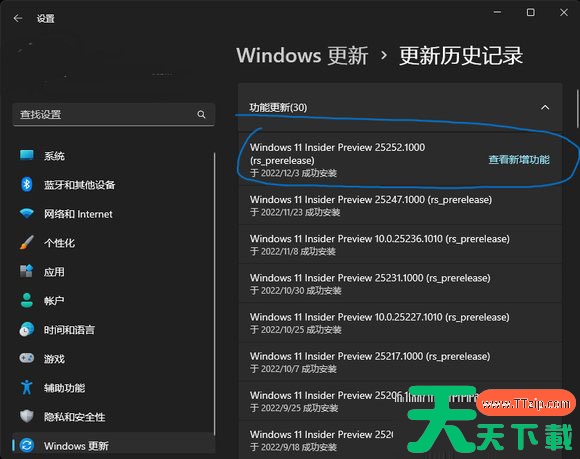Screen dimensions: 580x459
Task: Select the 帐户 category
Action: [x=114, y=301]
